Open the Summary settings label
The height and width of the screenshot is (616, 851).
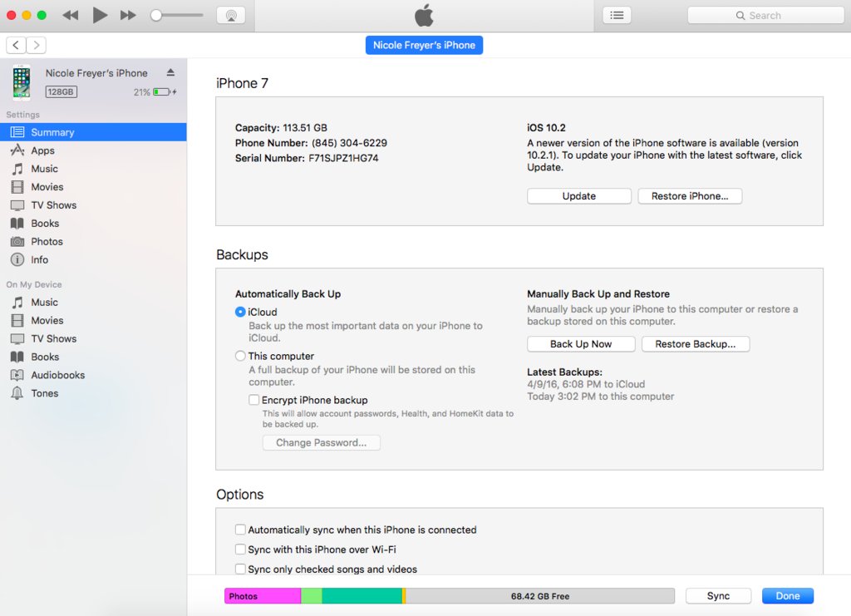[52, 132]
